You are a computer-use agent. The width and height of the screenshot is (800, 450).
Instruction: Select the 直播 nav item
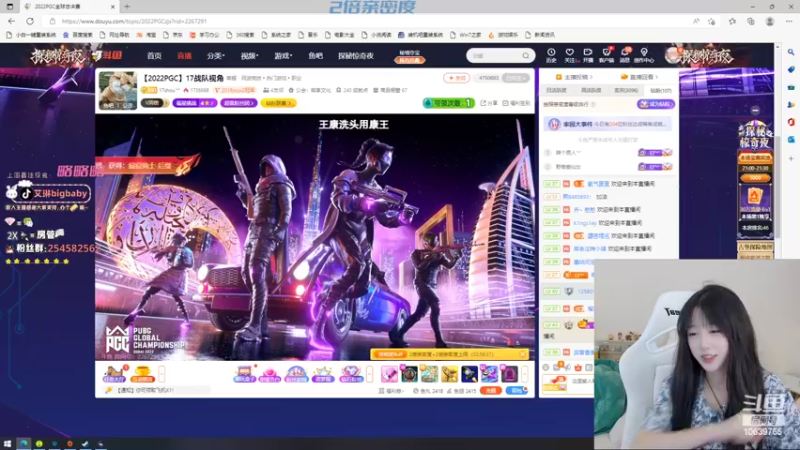[x=184, y=56]
